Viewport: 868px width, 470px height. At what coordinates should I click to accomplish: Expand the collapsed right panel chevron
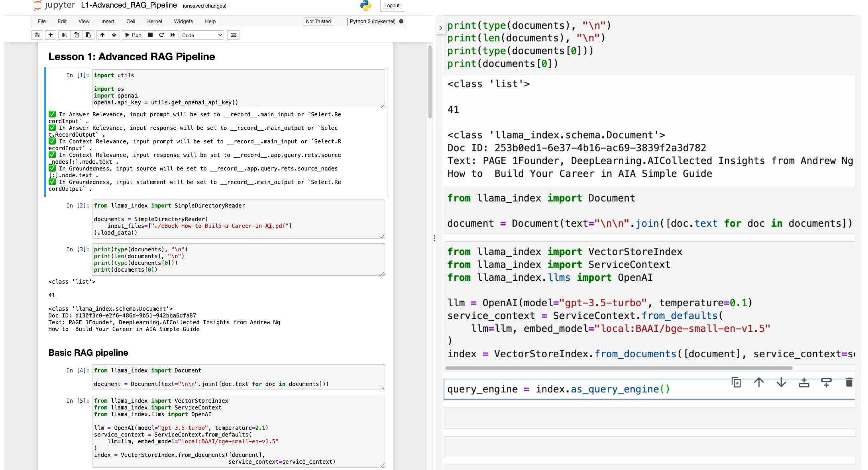click(440, 28)
